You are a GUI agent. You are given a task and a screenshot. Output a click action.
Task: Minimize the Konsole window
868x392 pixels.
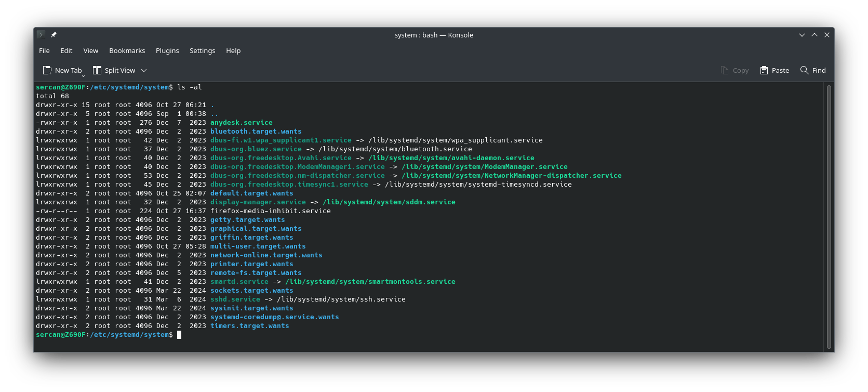802,35
